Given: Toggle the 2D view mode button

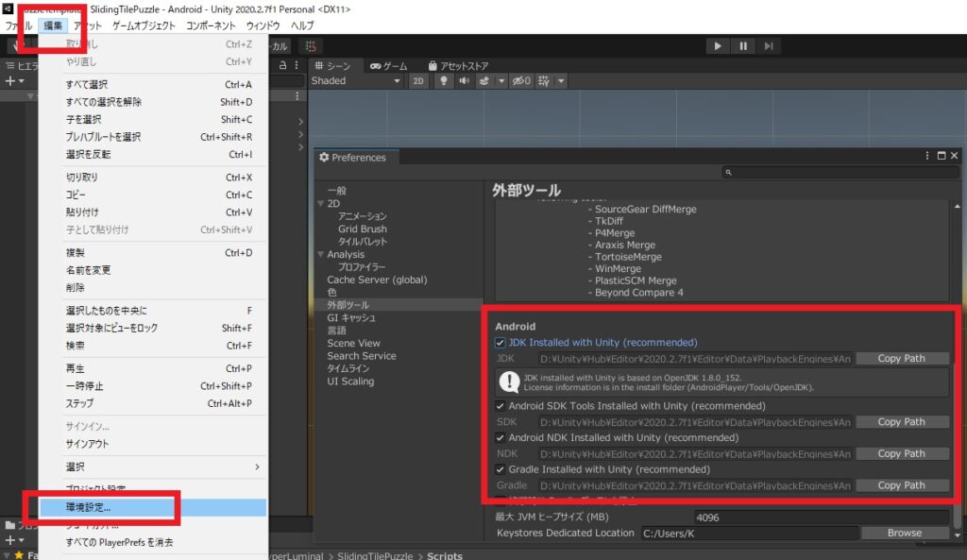Looking at the screenshot, I should [418, 81].
